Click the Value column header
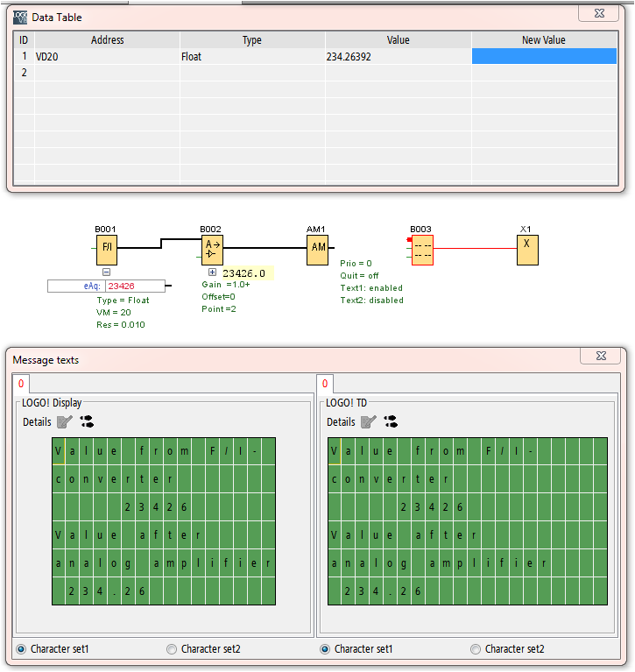 [x=398, y=40]
